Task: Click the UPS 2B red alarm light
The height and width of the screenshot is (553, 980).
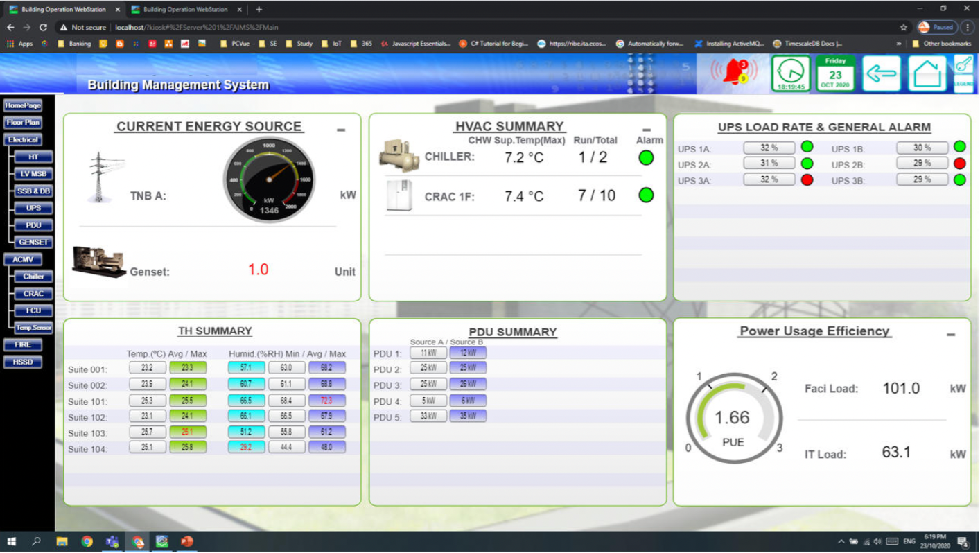Action: point(959,164)
